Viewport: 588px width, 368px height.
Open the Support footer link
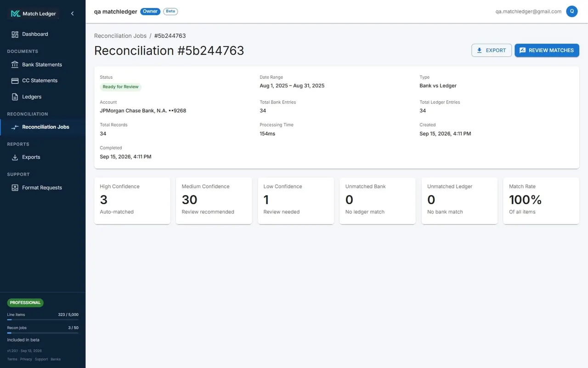[x=41, y=359]
